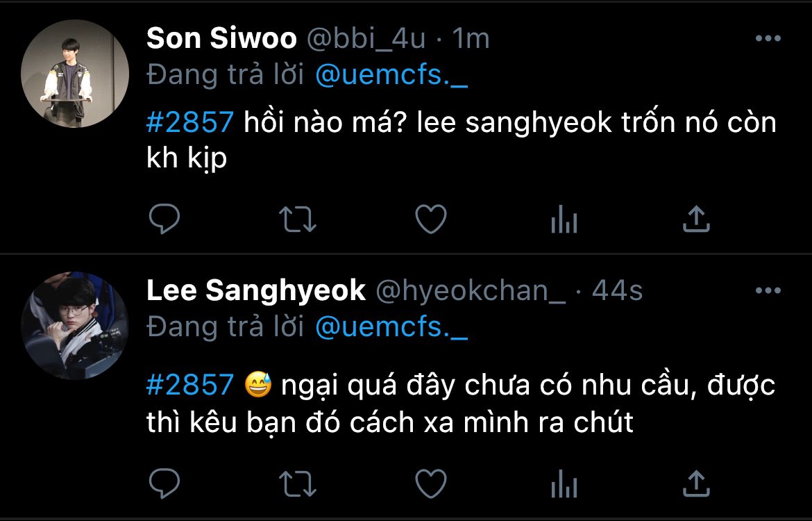This screenshot has width=812, height=521.
Task: Open Lee Sanghyeok's profile picture
Action: click(x=75, y=326)
